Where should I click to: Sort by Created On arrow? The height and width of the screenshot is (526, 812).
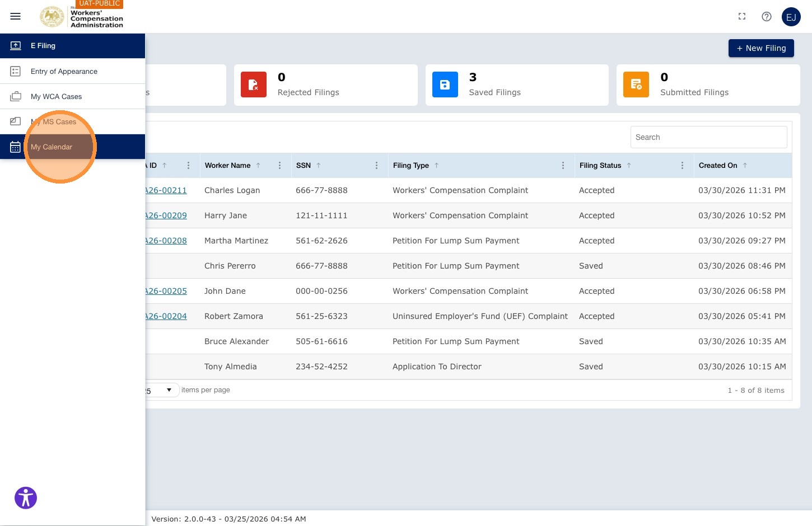tap(745, 166)
